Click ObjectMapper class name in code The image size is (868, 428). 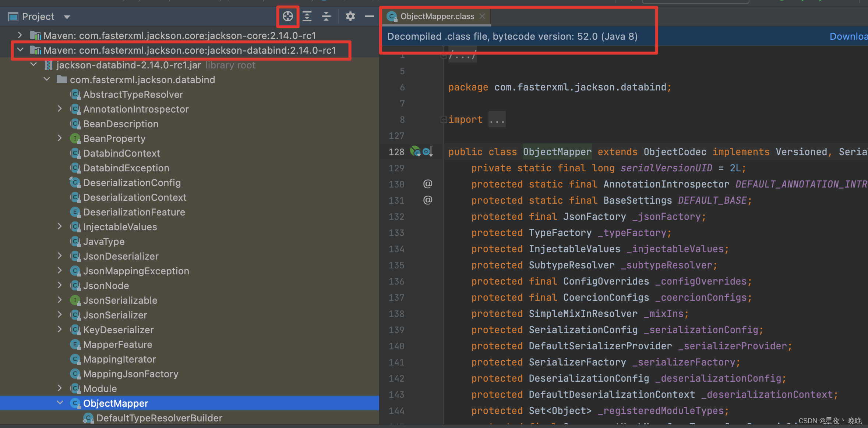[x=557, y=151]
